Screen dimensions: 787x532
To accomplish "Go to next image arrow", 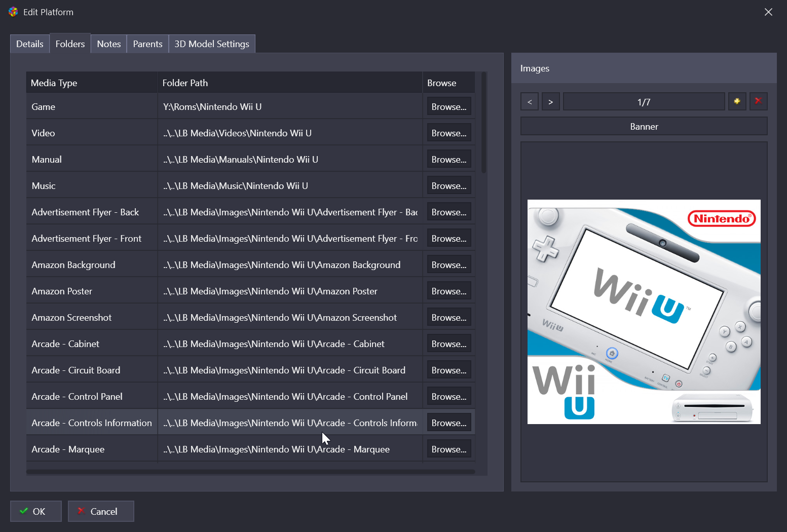I will [x=551, y=101].
